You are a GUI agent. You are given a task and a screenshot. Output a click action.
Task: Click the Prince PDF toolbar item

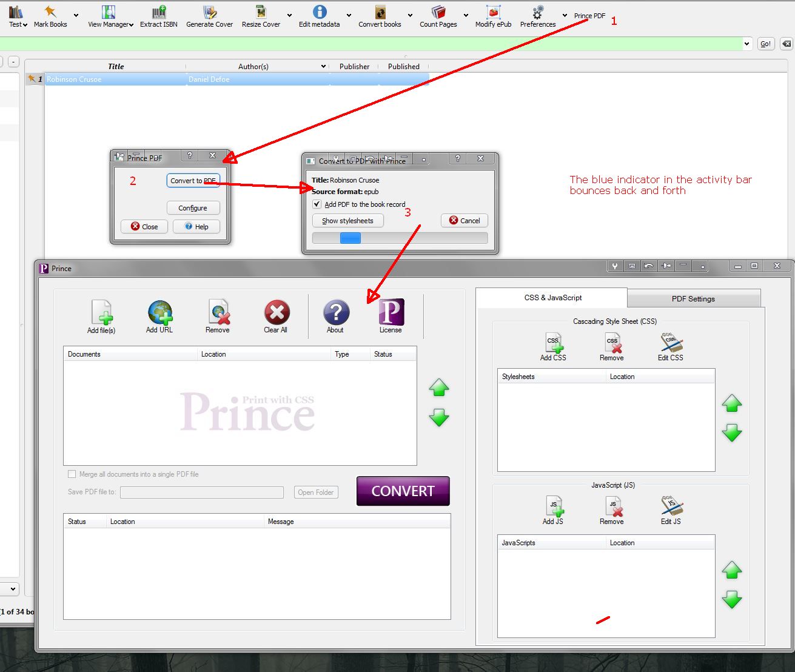(x=589, y=16)
